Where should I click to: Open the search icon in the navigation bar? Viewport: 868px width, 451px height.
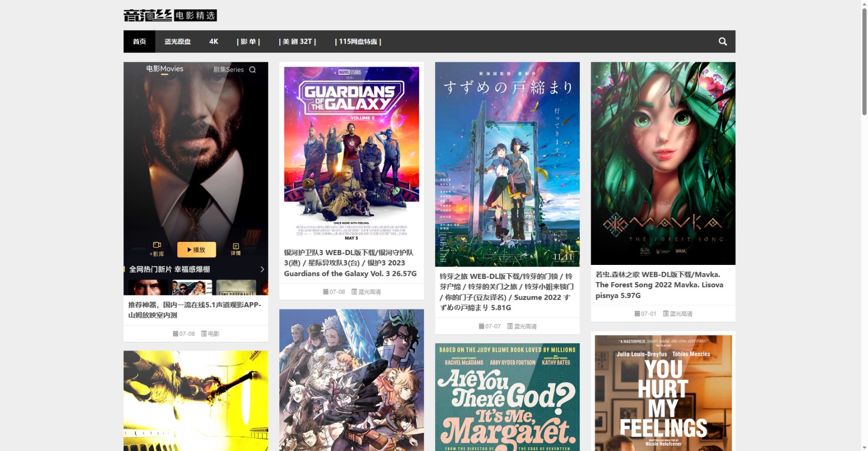[722, 41]
